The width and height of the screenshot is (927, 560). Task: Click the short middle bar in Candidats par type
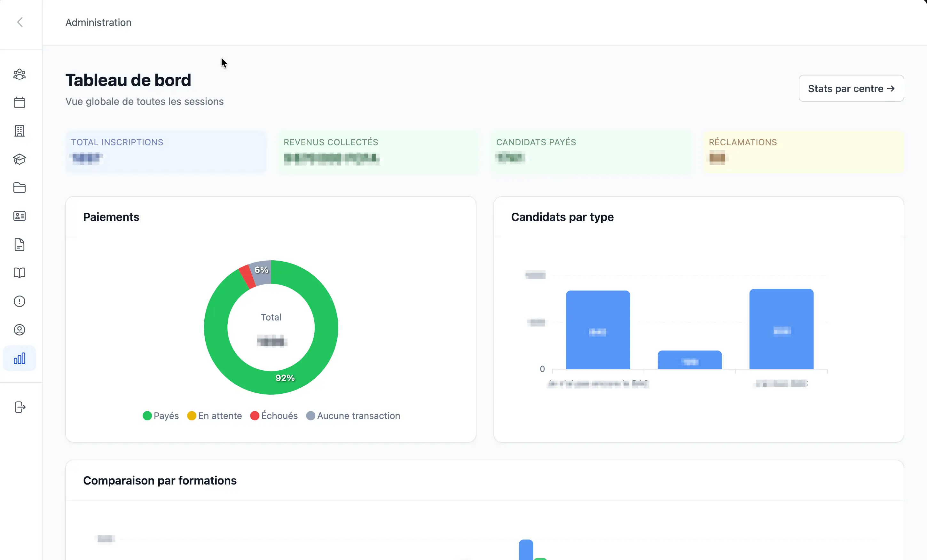click(x=690, y=360)
